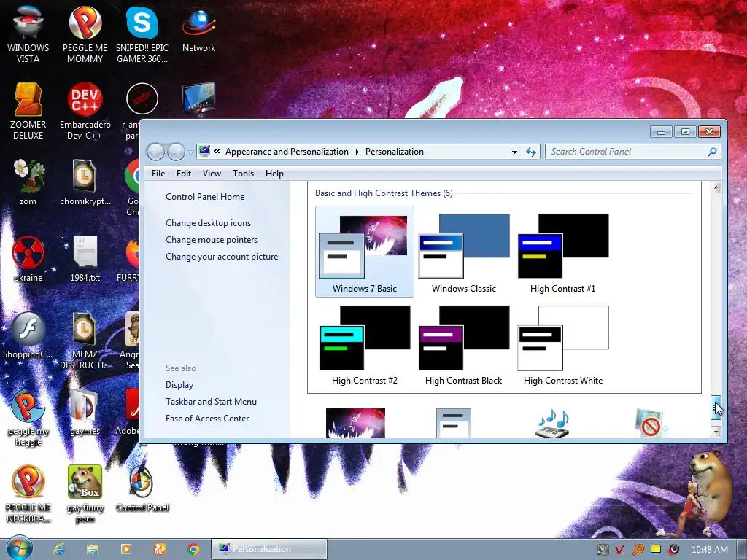
Task: Expand the address bar history dropdown
Action: coord(514,152)
